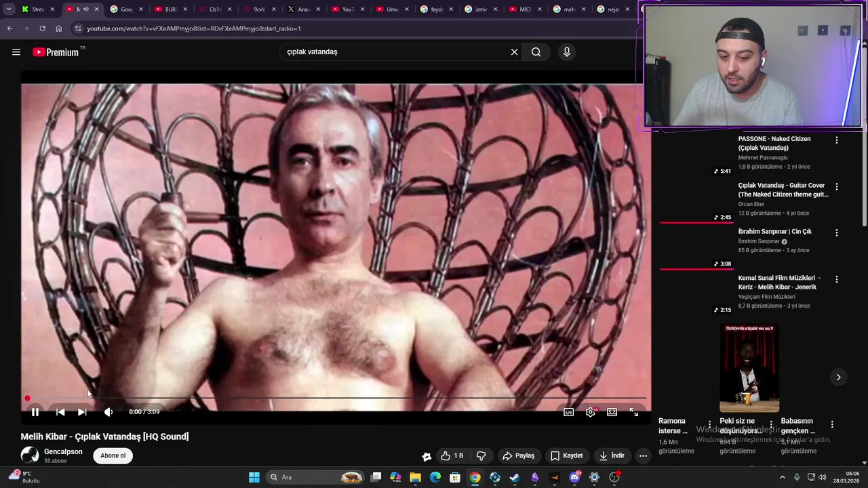Like the video with thumbs up

[x=452, y=455]
